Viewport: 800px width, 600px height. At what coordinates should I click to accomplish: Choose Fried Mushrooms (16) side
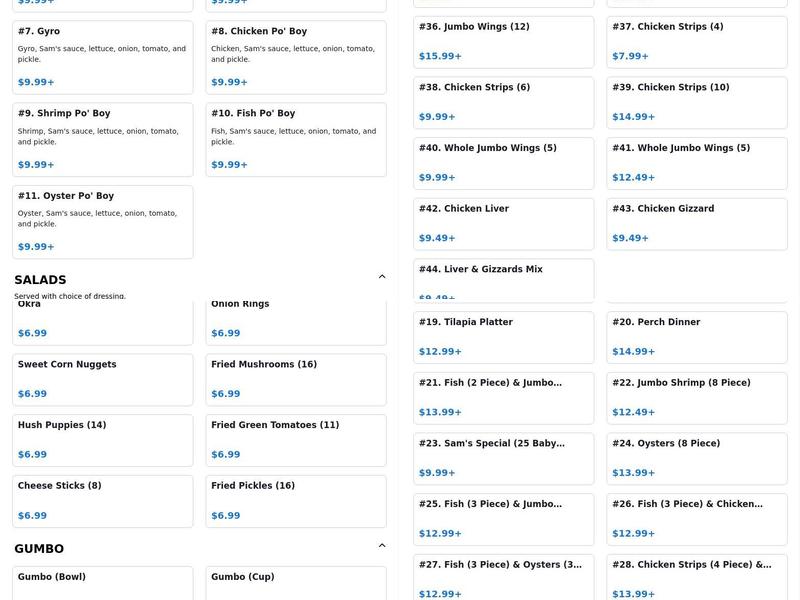coord(295,379)
